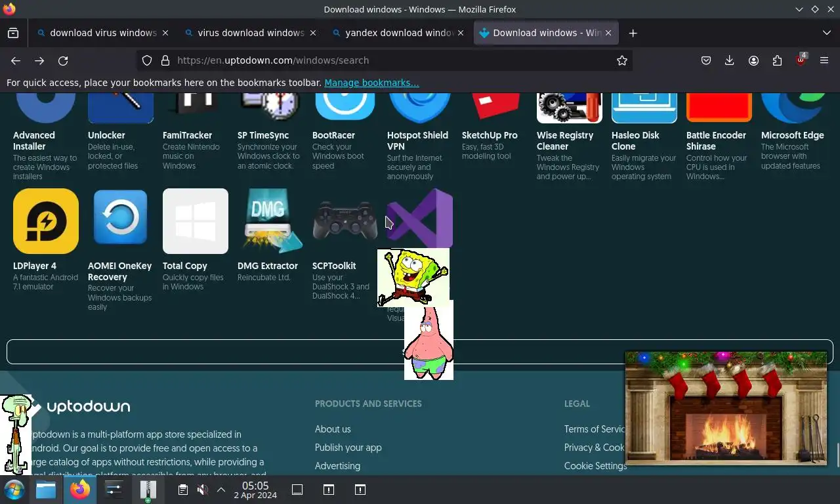The image size is (840, 504).
Task: Open the 'Publish your app' link
Action: [x=348, y=448]
